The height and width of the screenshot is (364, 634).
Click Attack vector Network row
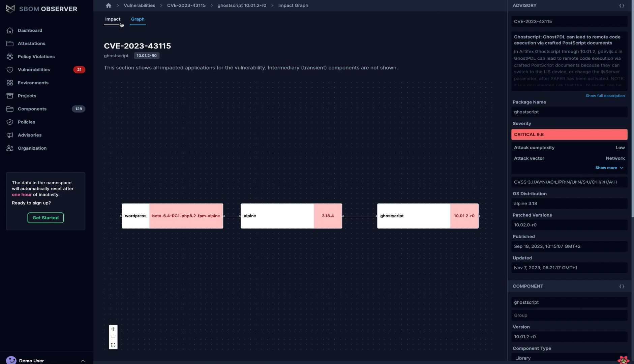(x=569, y=158)
